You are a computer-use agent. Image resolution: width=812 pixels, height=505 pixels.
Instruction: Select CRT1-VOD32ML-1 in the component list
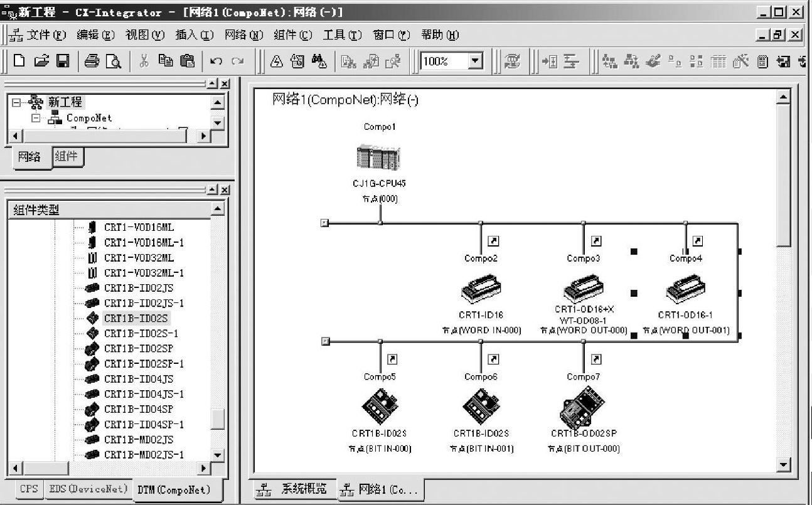[x=144, y=273]
